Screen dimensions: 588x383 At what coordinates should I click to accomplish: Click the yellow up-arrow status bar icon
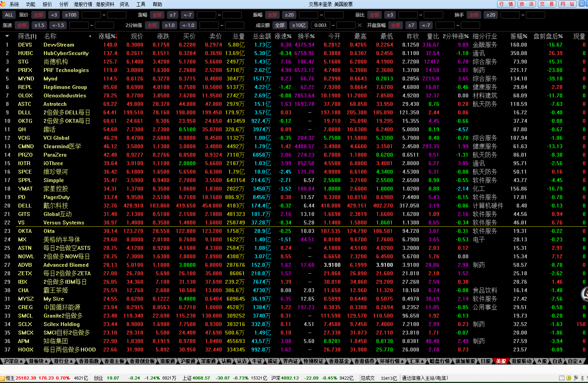(x=569, y=378)
